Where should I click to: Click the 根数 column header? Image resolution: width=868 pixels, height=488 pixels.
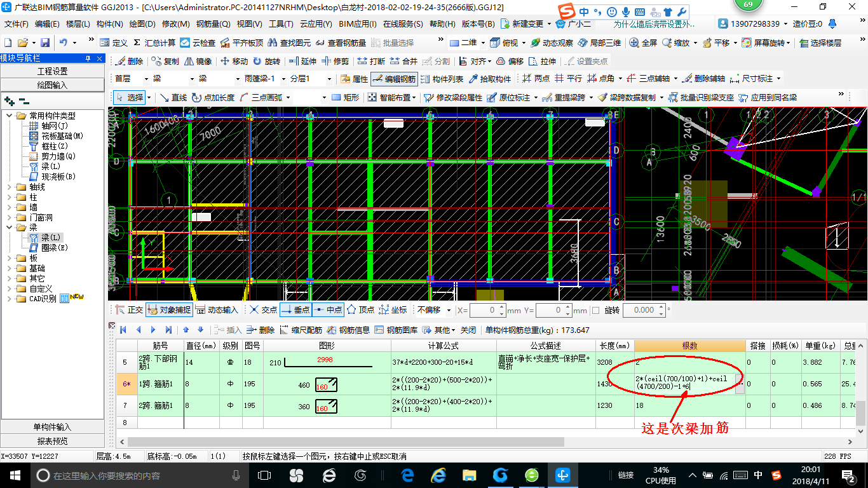[x=689, y=346]
